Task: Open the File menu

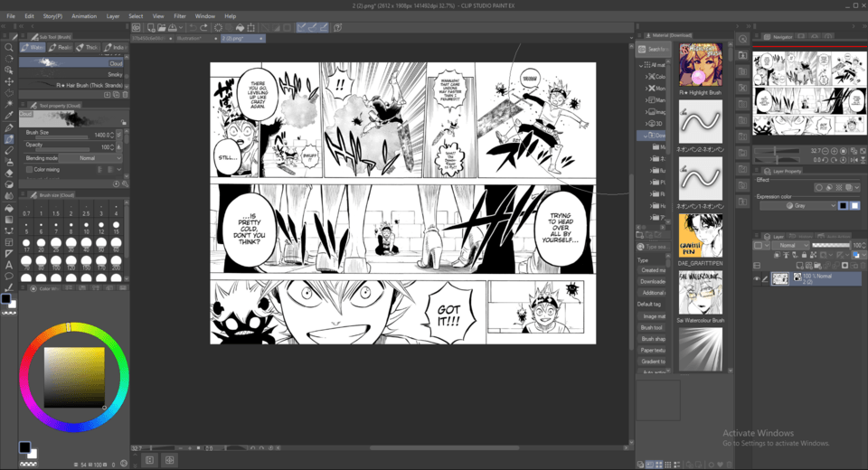Action: (11, 16)
